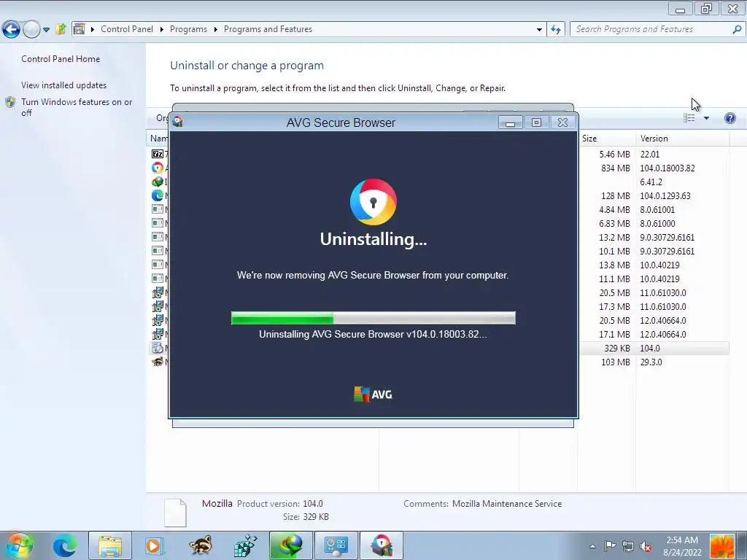Launch Microsoft Edge from the taskbar
The height and width of the screenshot is (560, 747).
(x=64, y=545)
